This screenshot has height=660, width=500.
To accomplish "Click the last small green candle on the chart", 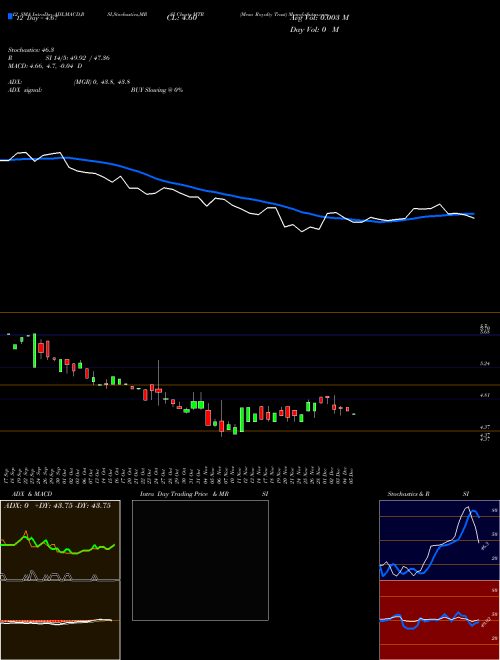I will pos(354,414).
